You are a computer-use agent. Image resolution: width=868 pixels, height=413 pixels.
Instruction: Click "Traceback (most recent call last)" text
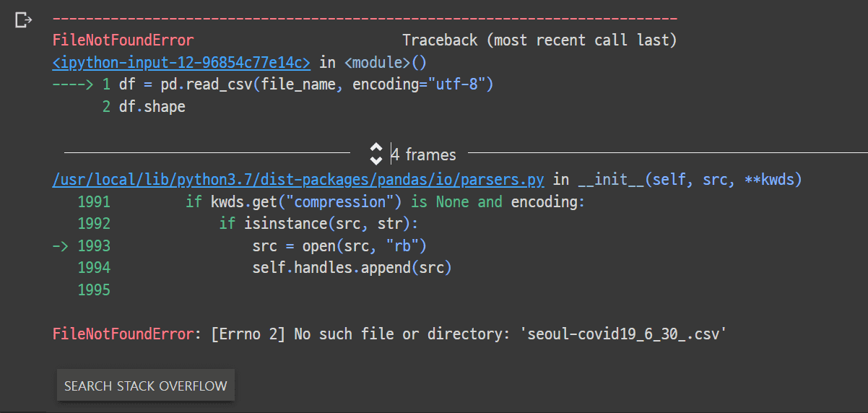539,40
